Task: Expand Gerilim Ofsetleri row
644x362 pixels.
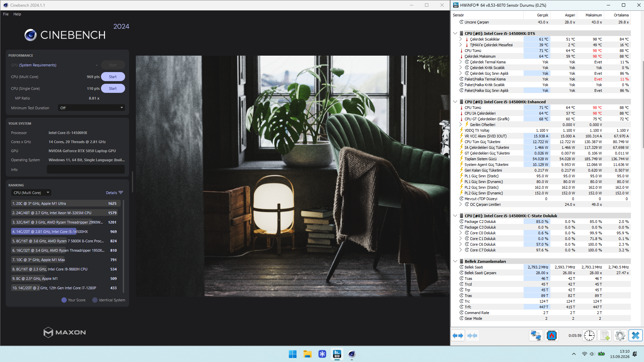Action: tap(461, 125)
